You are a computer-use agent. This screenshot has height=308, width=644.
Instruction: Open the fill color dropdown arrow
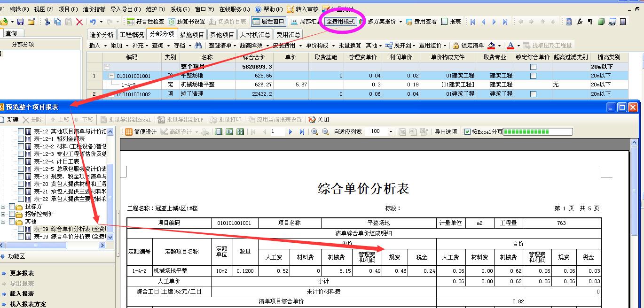coord(500,46)
